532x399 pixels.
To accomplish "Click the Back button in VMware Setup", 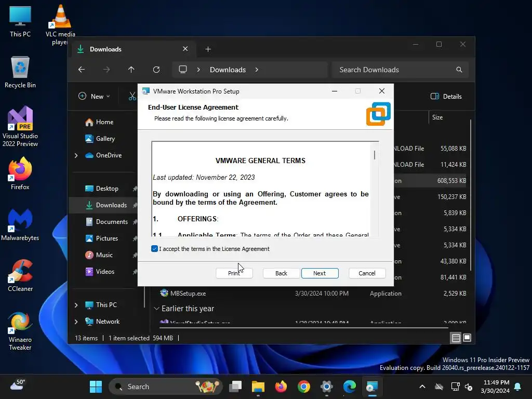I will point(281,273).
